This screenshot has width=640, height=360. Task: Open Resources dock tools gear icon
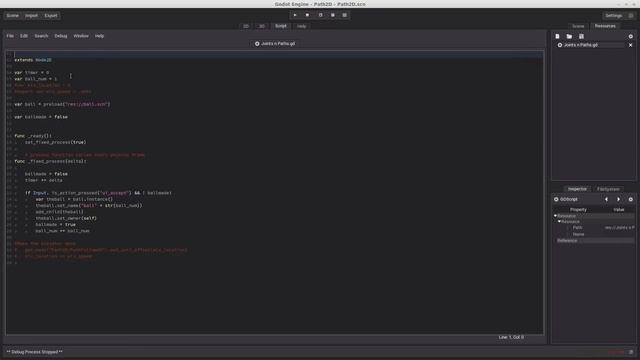631,36
